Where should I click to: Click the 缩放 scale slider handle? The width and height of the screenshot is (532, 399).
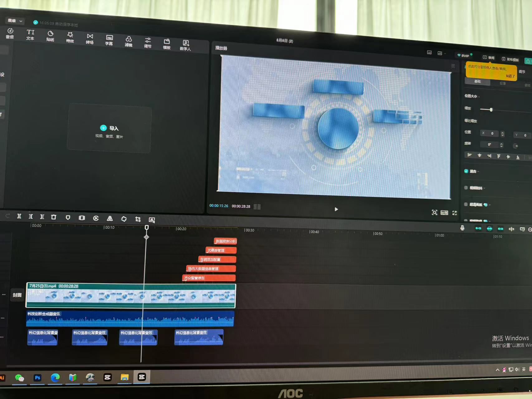pos(491,110)
